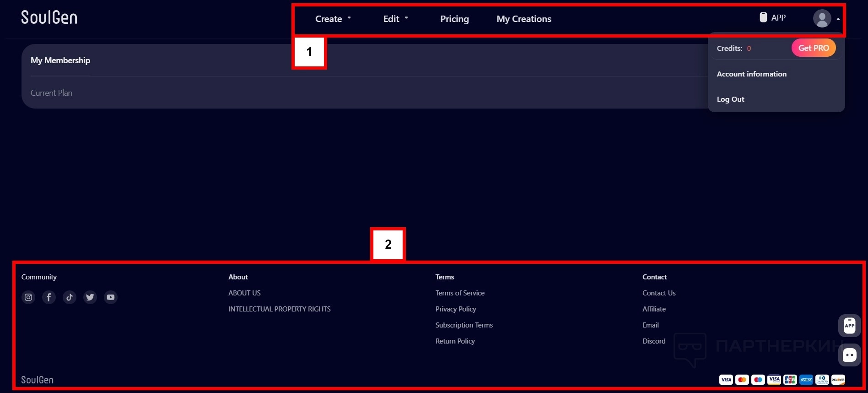The image size is (868, 393).
Task: Open the Facebook community icon
Action: click(x=49, y=297)
